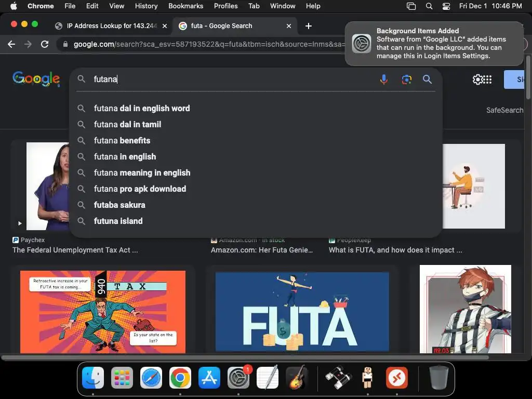
Task: Launch GarageBand from the dock
Action: coord(297,378)
